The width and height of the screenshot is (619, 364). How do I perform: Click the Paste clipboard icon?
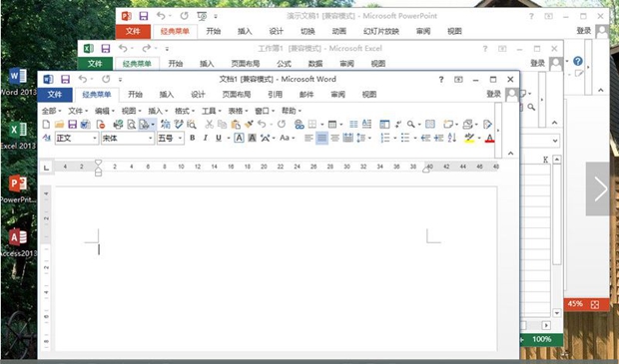[236, 125]
